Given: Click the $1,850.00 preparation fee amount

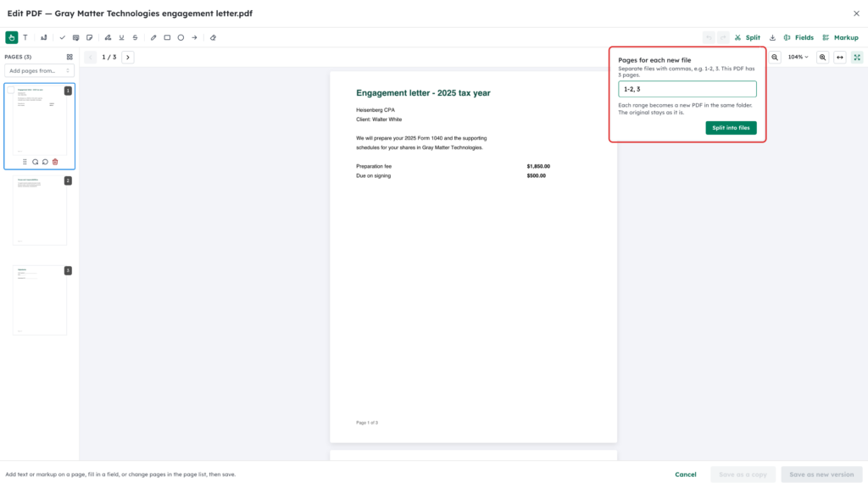Looking at the screenshot, I should 538,166.
